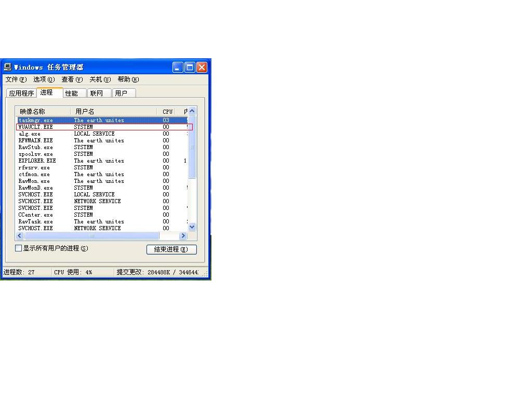Select the CCenter.exe process row
Viewport: 532px width, 399px height.
[102, 215]
